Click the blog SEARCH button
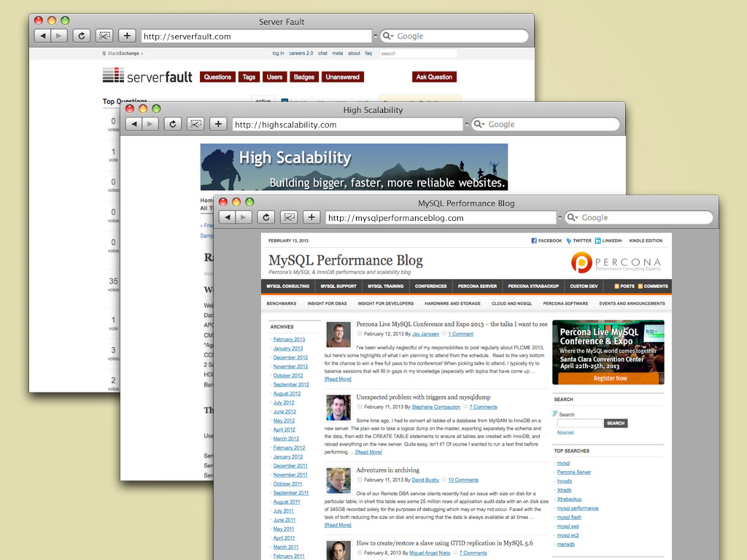This screenshot has height=560, width=747. [616, 424]
